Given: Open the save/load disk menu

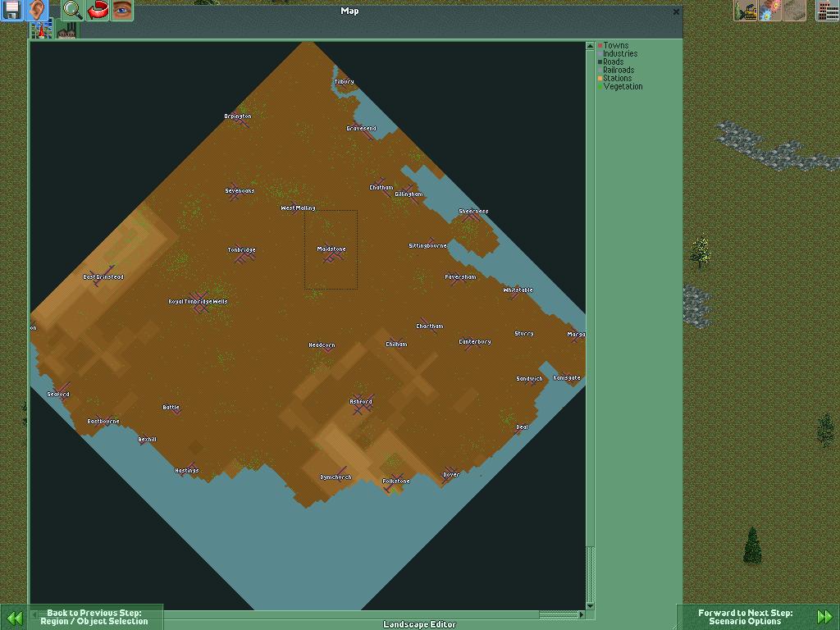Looking at the screenshot, I should pos(11,10).
